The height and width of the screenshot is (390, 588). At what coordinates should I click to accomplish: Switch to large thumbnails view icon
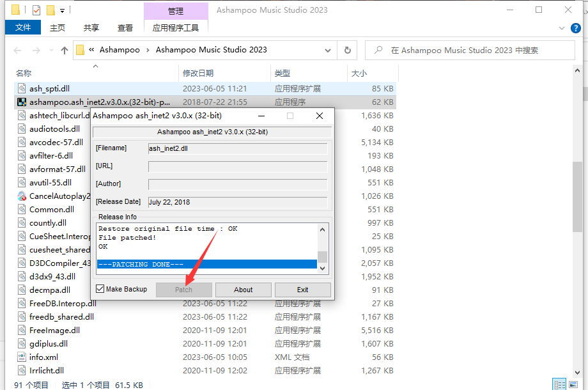573,385
